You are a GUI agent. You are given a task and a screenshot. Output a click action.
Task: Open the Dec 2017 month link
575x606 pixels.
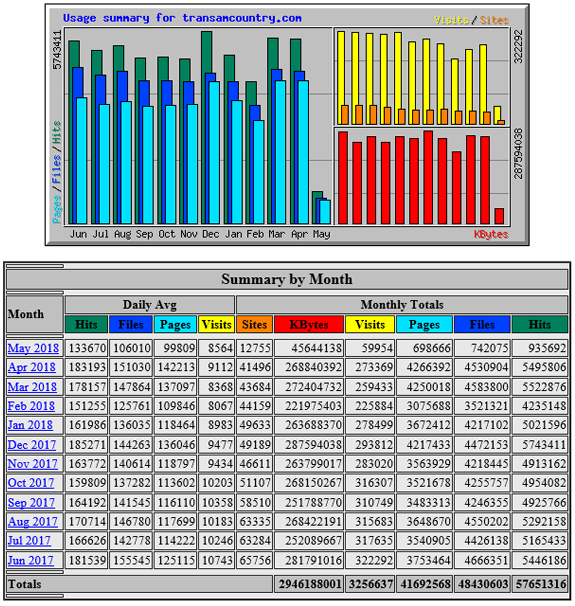[32, 444]
